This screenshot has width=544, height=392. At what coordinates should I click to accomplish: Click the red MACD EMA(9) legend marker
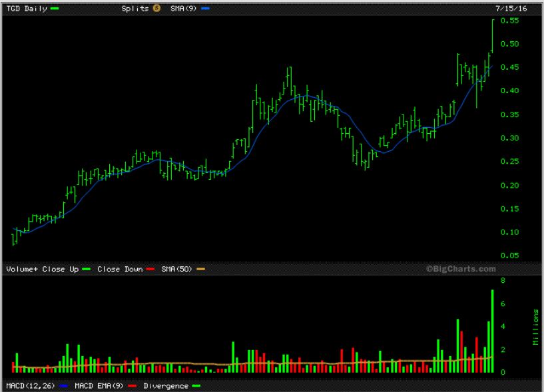[x=132, y=386]
